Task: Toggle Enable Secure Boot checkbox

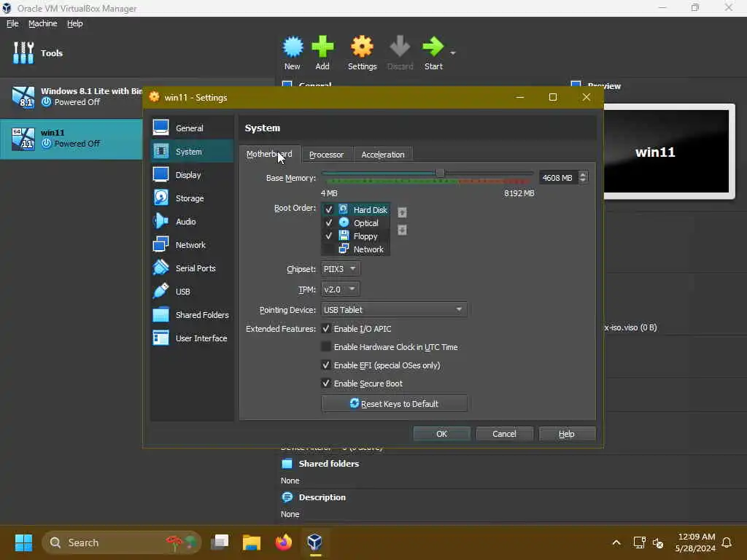Action: click(326, 384)
